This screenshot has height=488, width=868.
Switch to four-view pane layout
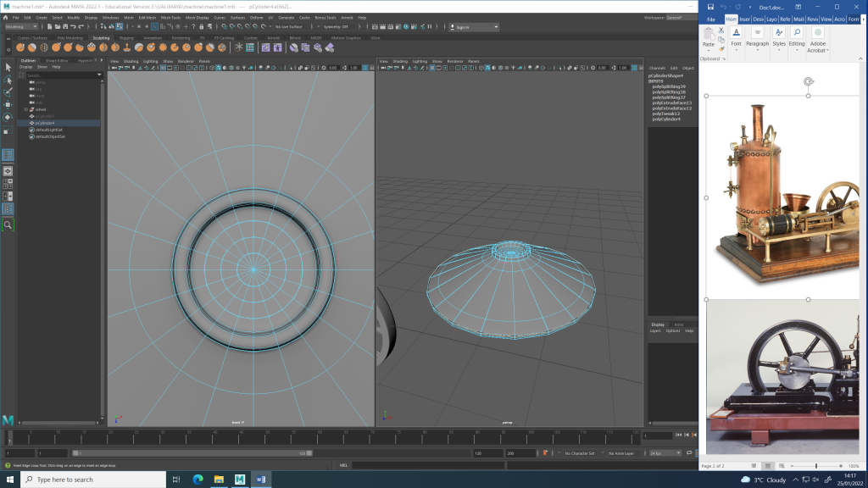[8, 184]
